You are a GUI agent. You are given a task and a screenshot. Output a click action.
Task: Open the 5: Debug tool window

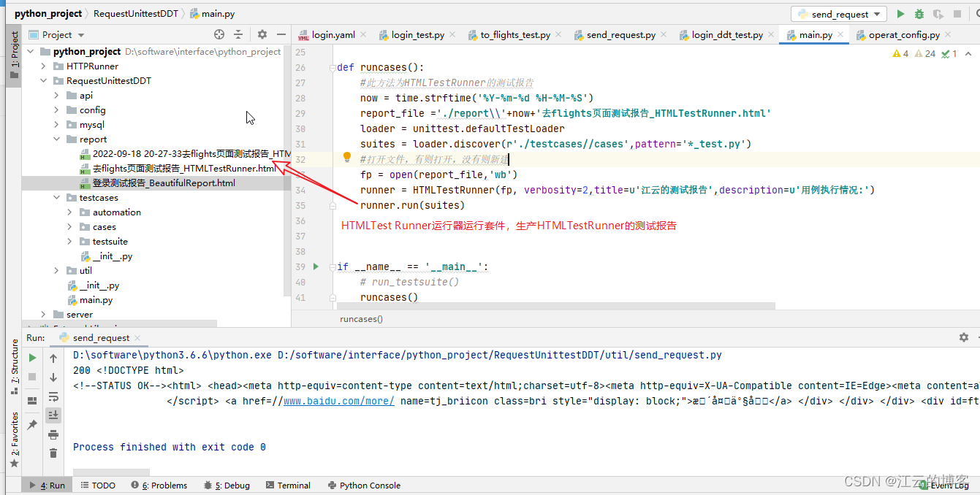pos(227,486)
